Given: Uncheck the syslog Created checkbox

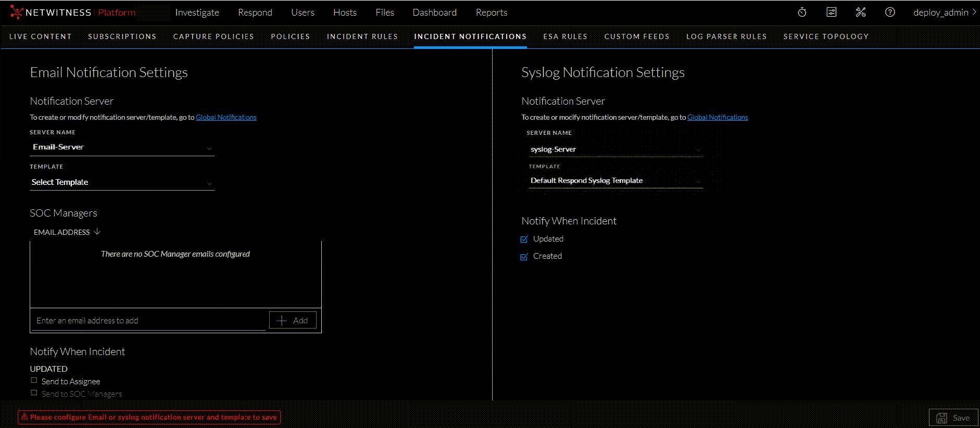Looking at the screenshot, I should [524, 257].
